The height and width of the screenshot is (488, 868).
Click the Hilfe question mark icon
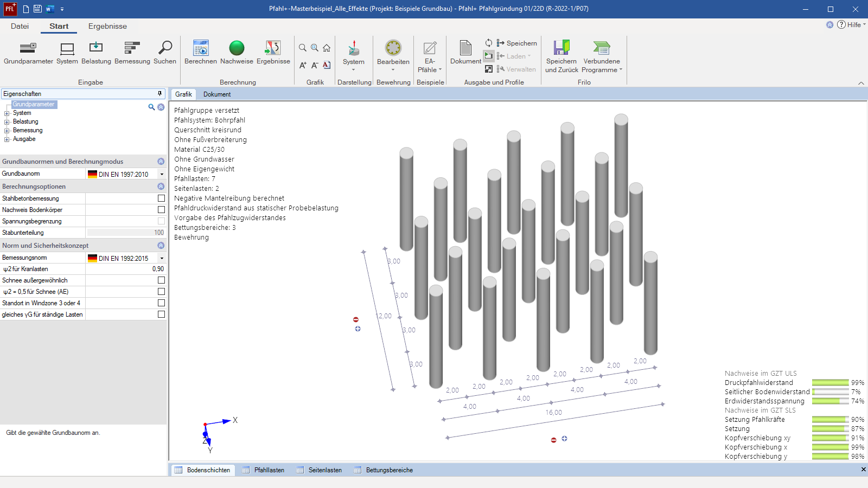click(841, 24)
